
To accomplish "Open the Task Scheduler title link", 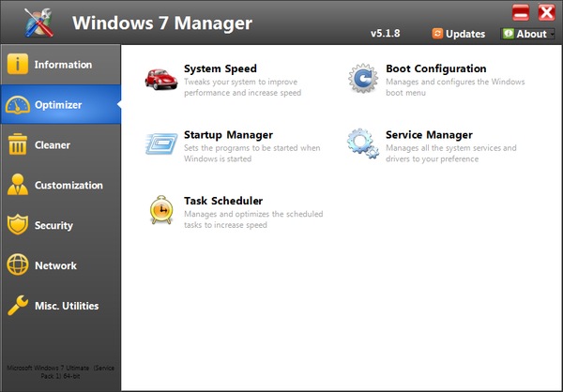I will 222,201.
